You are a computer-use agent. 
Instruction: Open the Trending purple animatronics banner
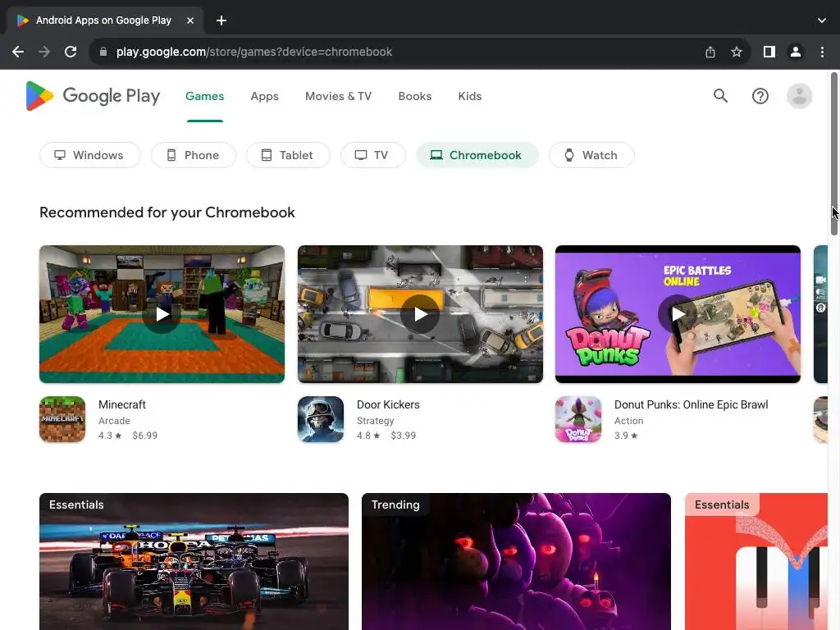(x=517, y=561)
